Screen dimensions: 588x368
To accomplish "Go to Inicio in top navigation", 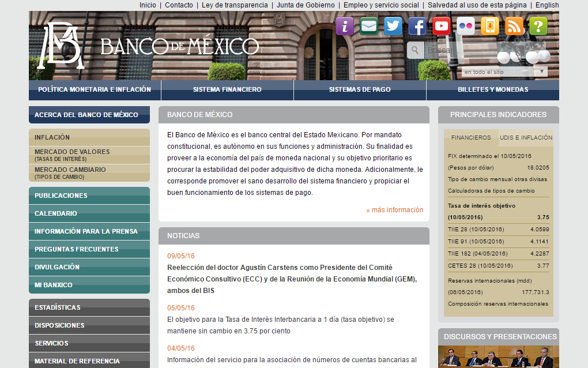I will [148, 5].
